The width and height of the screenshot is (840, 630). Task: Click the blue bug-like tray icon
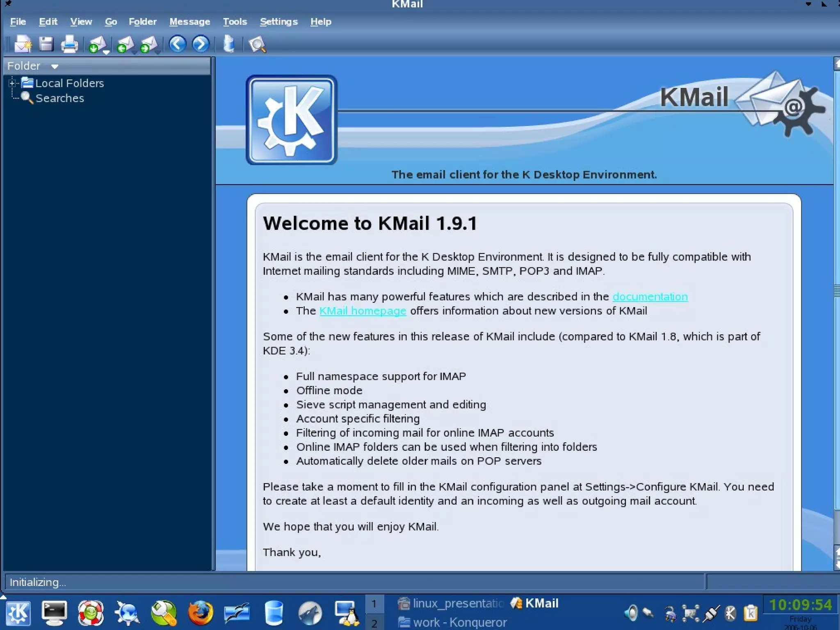[x=670, y=614]
